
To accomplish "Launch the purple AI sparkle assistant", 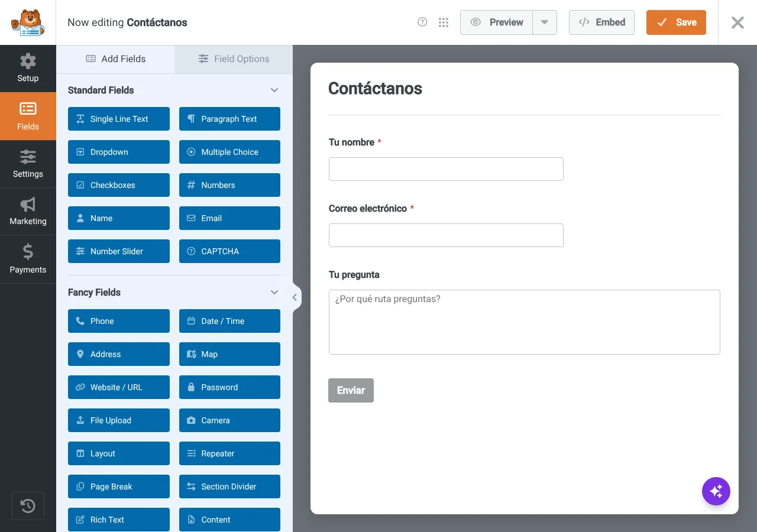I will point(716,491).
